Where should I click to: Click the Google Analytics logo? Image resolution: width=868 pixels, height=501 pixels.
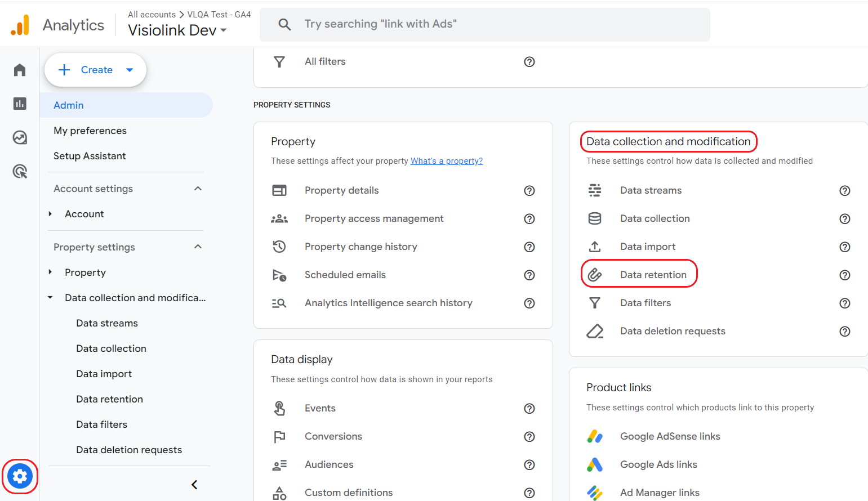(x=20, y=25)
